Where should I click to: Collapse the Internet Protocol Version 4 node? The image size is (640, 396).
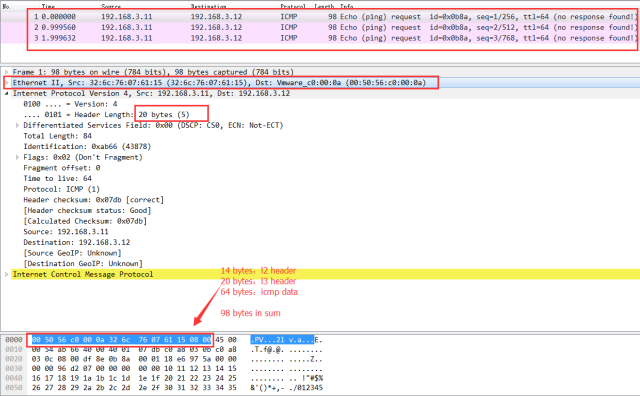7,93
